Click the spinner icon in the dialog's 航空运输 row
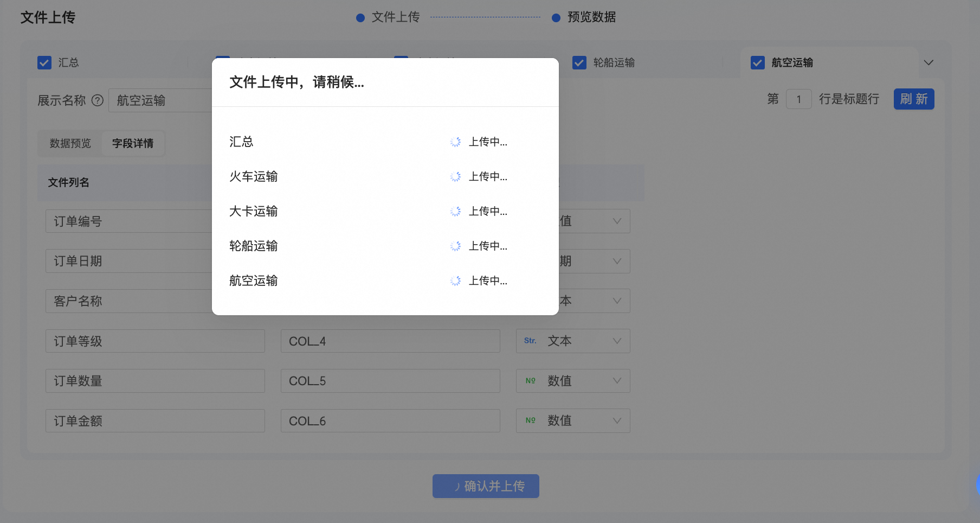Screen dimensions: 980x523 [x=455, y=281]
